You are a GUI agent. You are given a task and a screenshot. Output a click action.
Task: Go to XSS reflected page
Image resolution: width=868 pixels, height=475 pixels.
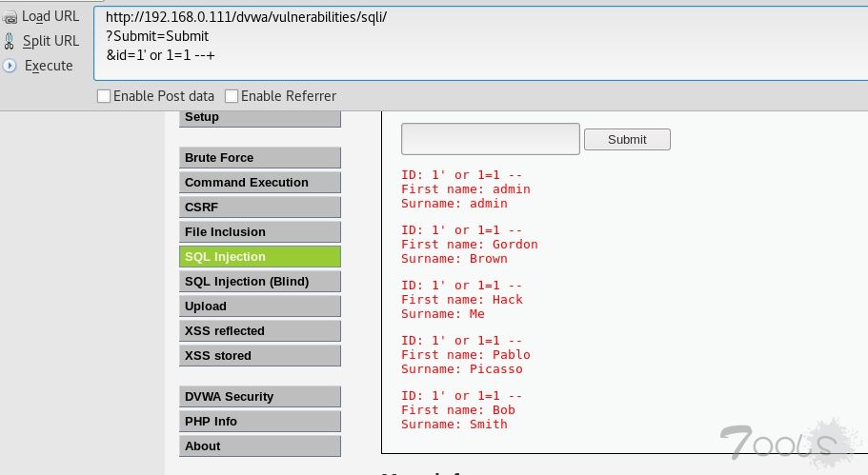pyautogui.click(x=259, y=331)
